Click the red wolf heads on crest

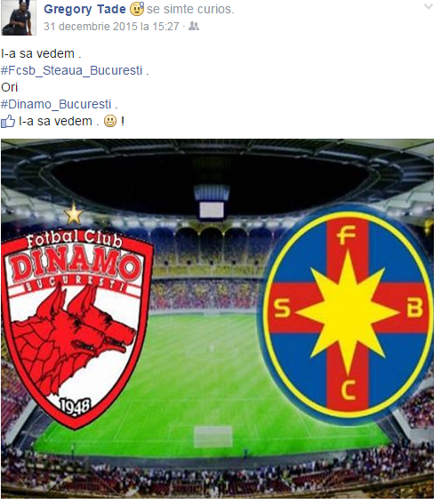click(75, 336)
